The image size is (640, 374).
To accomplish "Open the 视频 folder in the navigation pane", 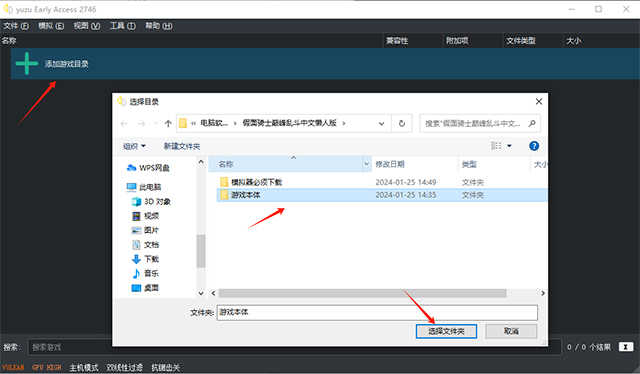I will pos(146,216).
